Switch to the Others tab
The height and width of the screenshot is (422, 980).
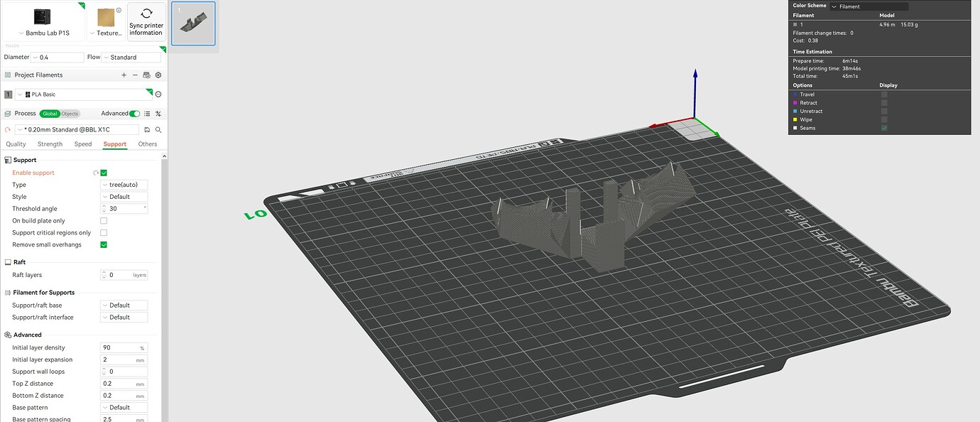pyautogui.click(x=148, y=144)
